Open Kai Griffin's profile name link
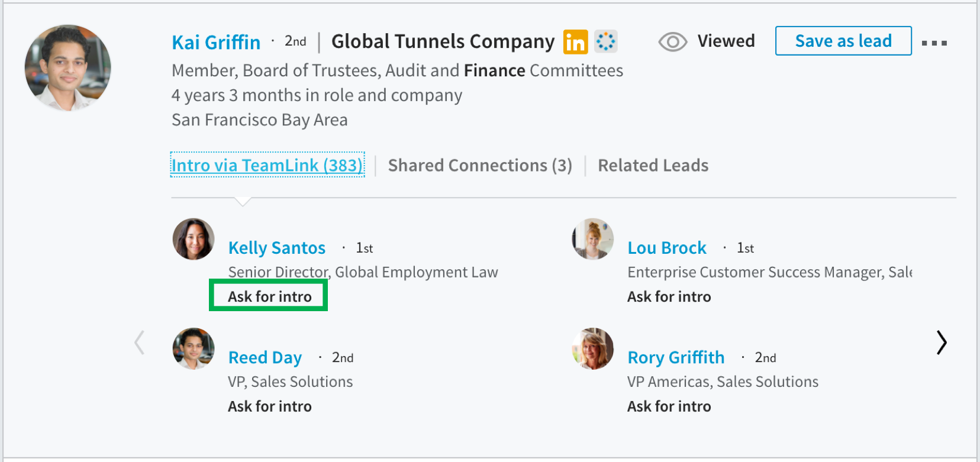 pyautogui.click(x=216, y=43)
